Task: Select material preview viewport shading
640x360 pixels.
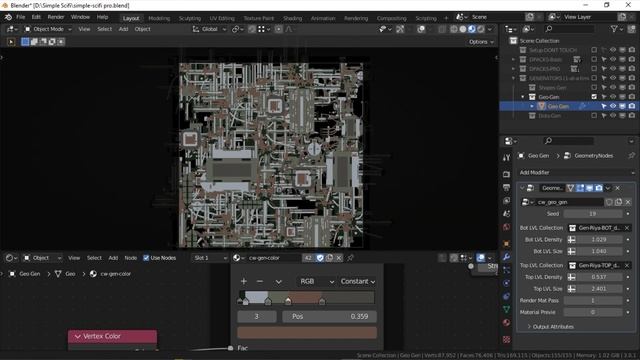Action: 472,29
